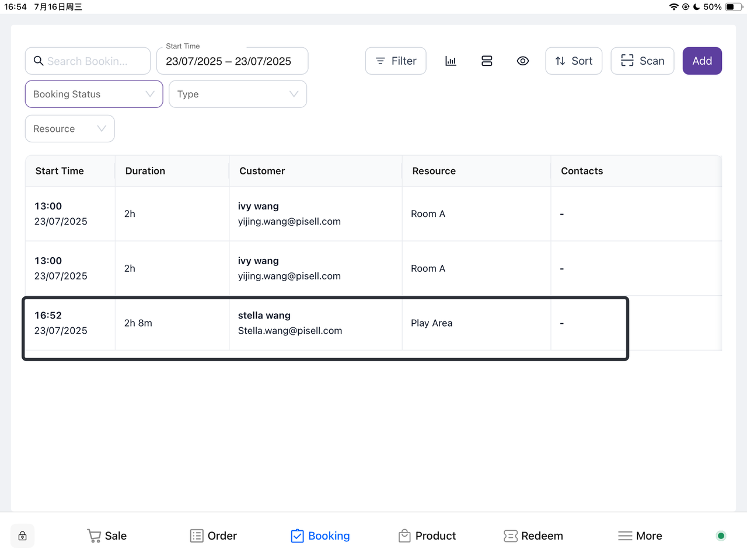
Task: Switch to the Order tab
Action: (214, 536)
